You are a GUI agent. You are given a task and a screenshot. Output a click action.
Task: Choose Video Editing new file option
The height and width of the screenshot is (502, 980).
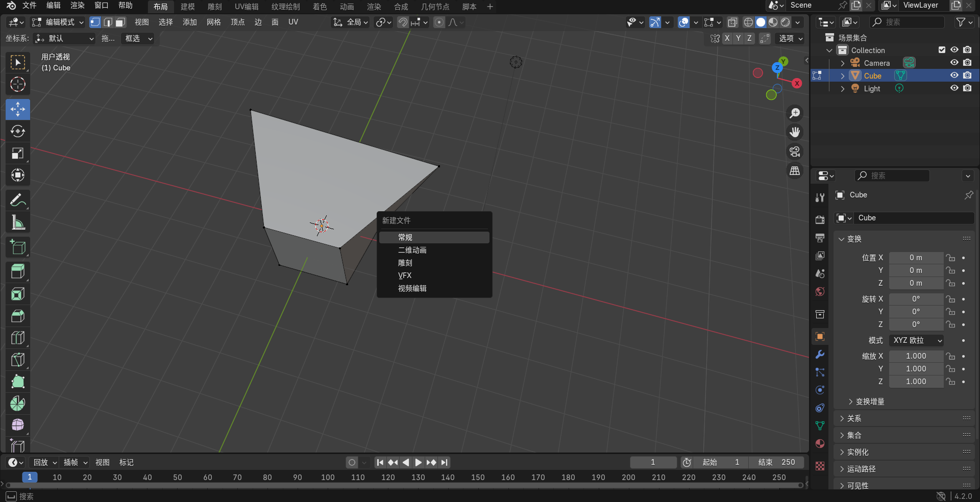pos(434,288)
